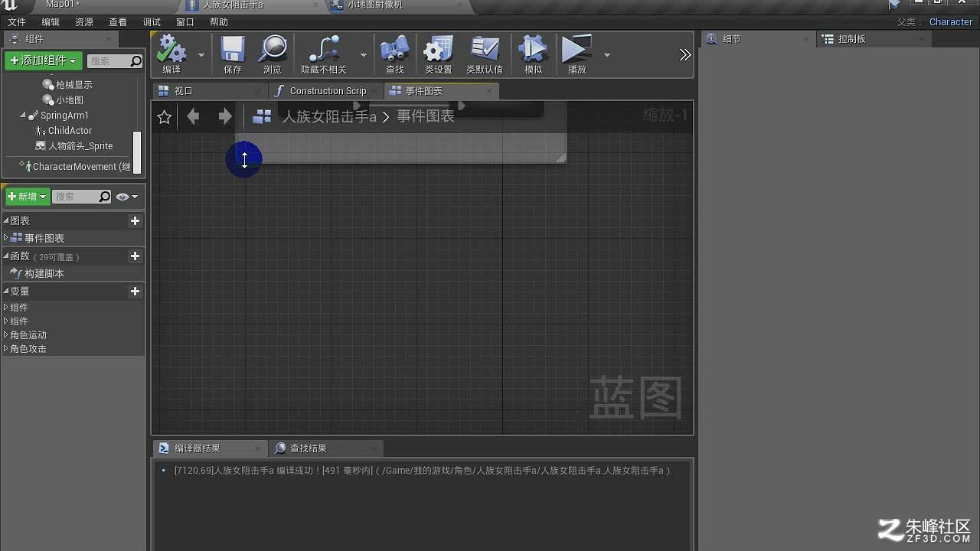This screenshot has width=980, height=551.
Task: Select the ChildActor component
Action: tap(64, 131)
